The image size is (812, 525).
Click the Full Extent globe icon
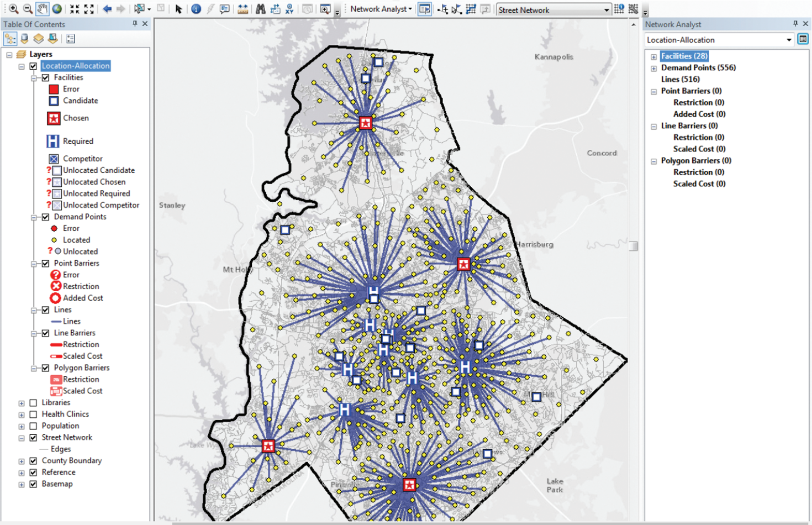click(57, 9)
